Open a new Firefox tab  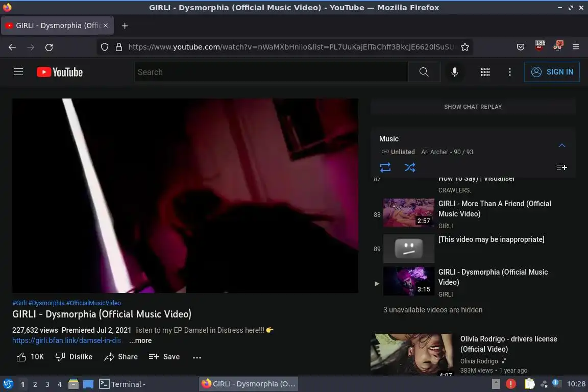coord(125,26)
